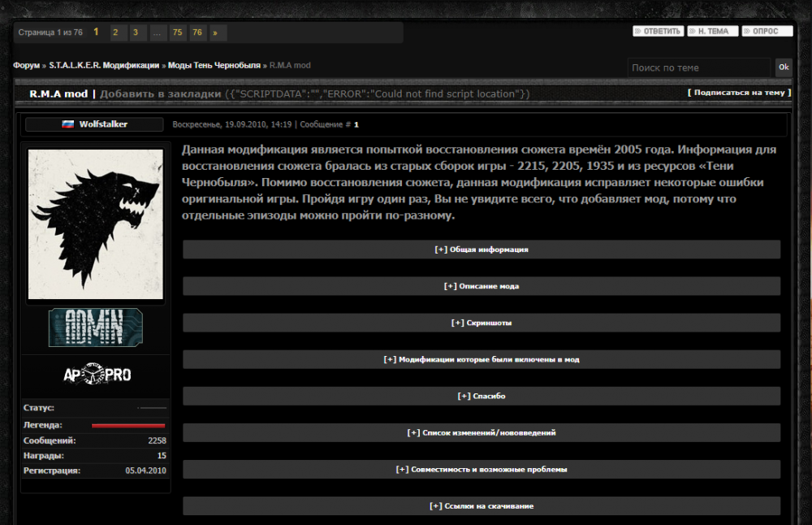
Task: Expand the Ссылки на скачивание spoiler
Action: (x=481, y=505)
